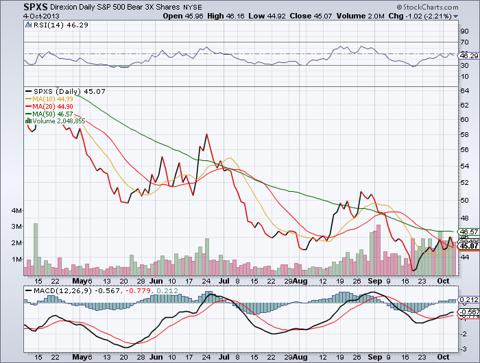Click the 90 level on RSI axis
480x363 pixels.
(465, 31)
